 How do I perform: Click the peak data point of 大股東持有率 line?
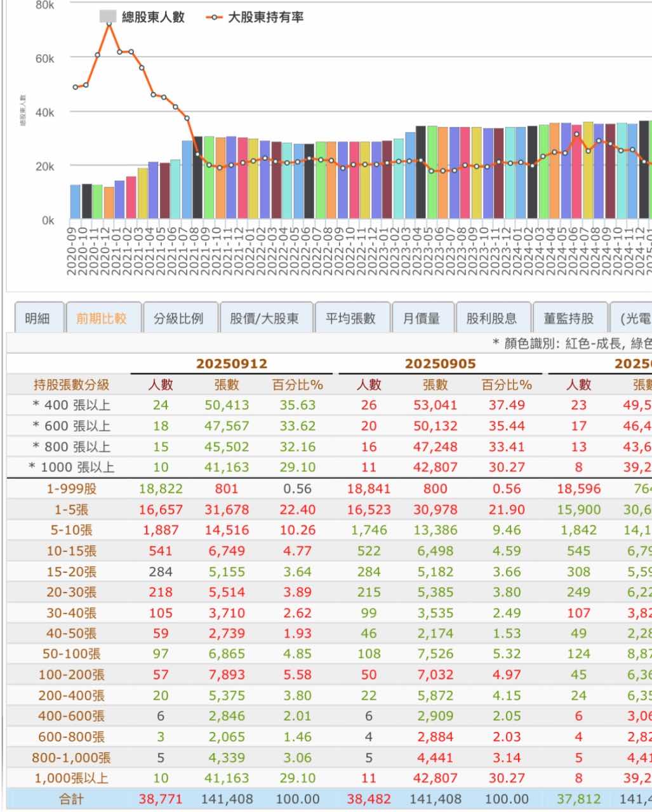point(109,23)
